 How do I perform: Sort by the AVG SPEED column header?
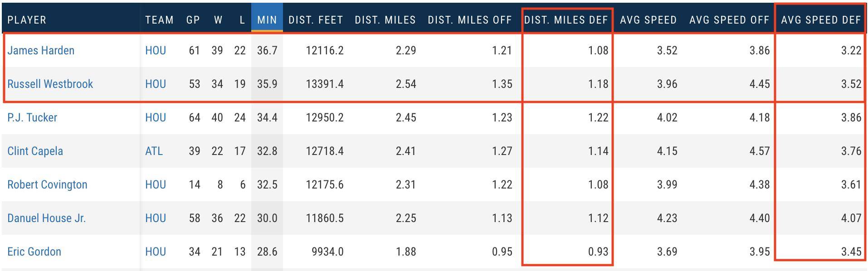tap(649, 20)
